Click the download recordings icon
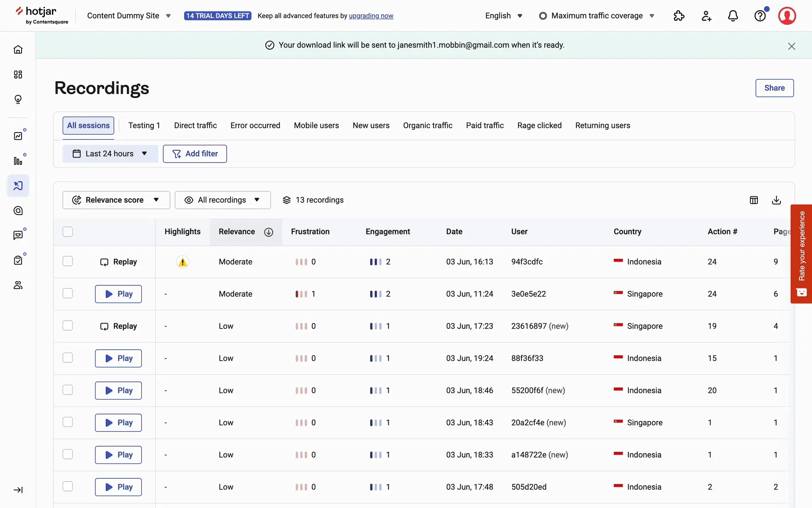 tap(776, 200)
